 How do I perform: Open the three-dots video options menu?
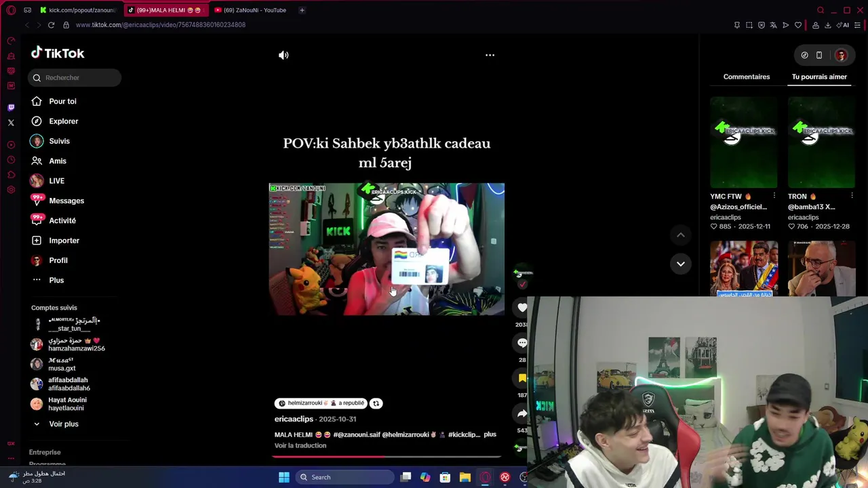point(490,55)
